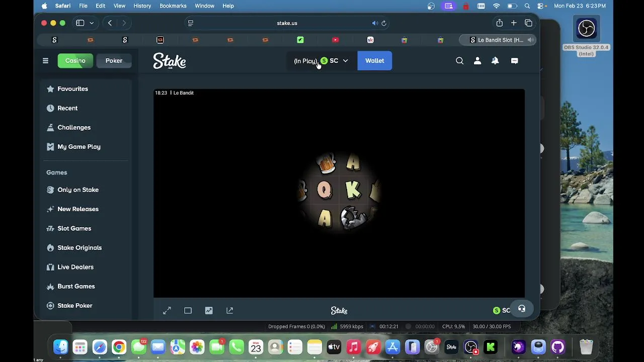Image resolution: width=644 pixels, height=362 pixels.
Task: Reload the stake.us page
Action: (384, 23)
